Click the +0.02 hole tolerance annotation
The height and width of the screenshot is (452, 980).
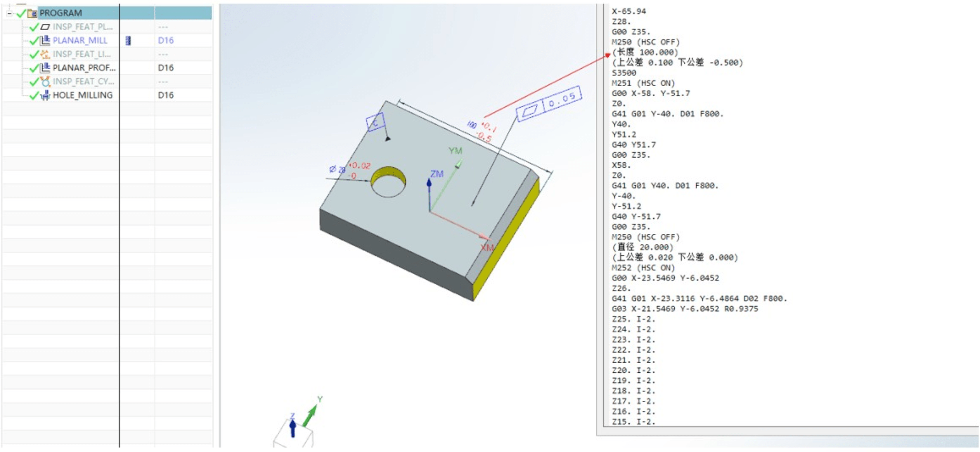(x=359, y=166)
